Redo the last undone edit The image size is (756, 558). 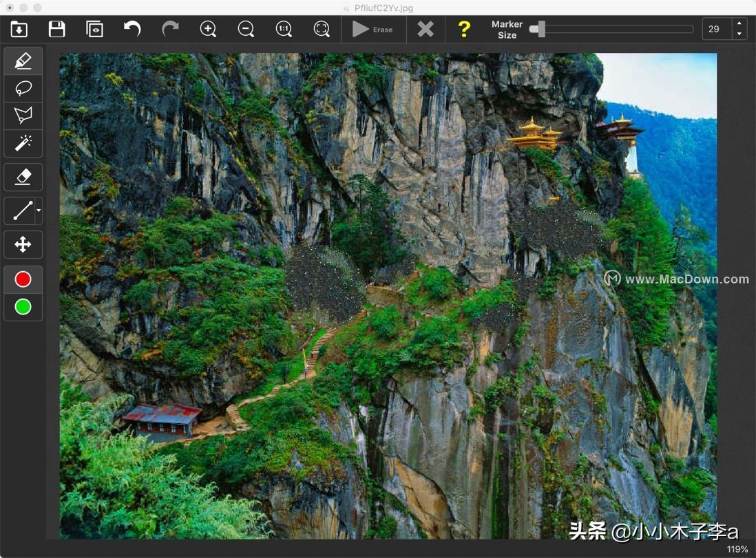[170, 29]
